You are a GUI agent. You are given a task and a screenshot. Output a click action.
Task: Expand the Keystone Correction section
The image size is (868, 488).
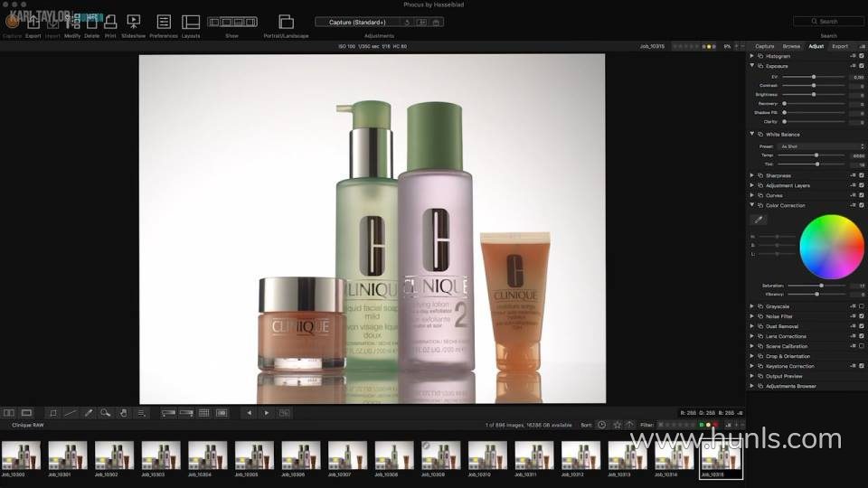click(751, 366)
